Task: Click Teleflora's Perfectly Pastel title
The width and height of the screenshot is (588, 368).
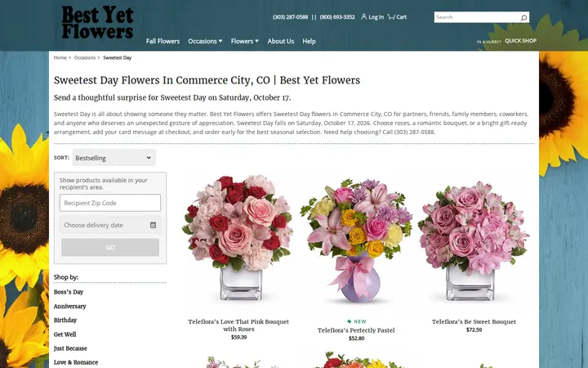Action: 356,330
